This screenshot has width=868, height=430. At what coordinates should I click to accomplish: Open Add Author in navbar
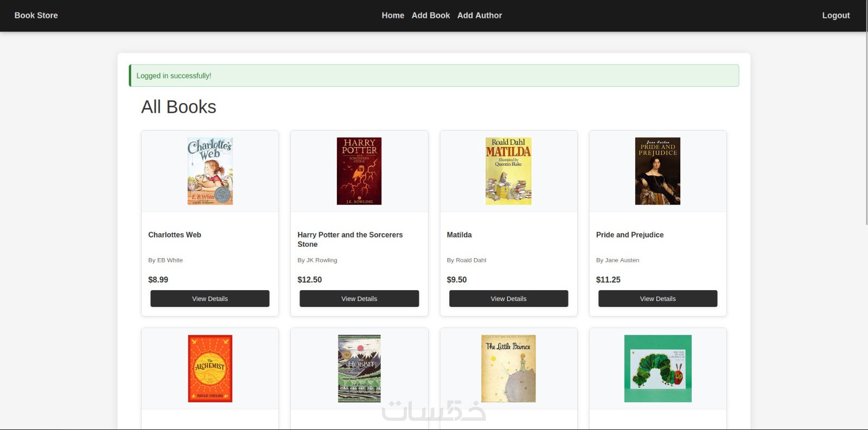(x=480, y=15)
